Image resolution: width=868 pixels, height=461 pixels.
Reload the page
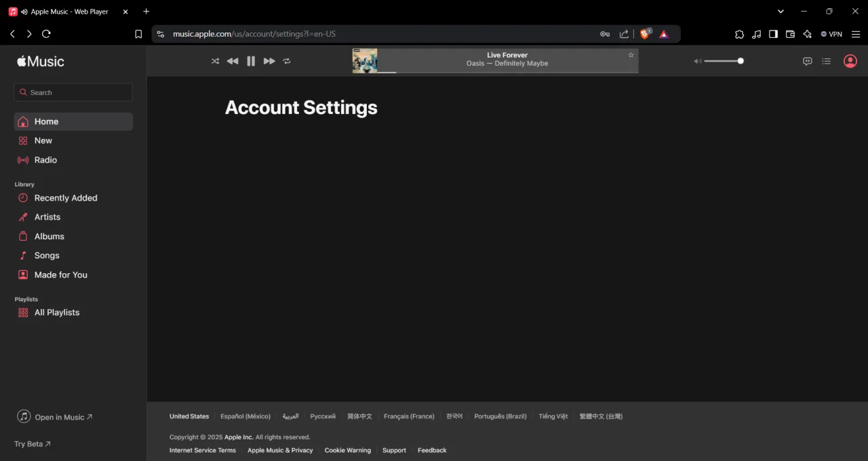click(46, 34)
